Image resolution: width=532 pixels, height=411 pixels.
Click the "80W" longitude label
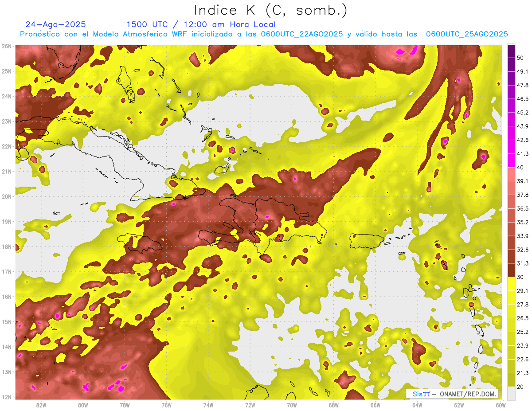pyautogui.click(x=83, y=405)
